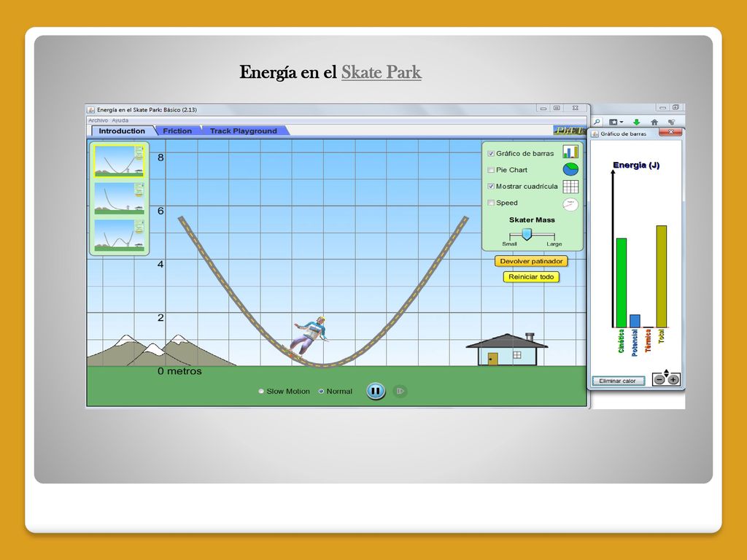
Task: Open the Archivo menu
Action: click(98, 120)
